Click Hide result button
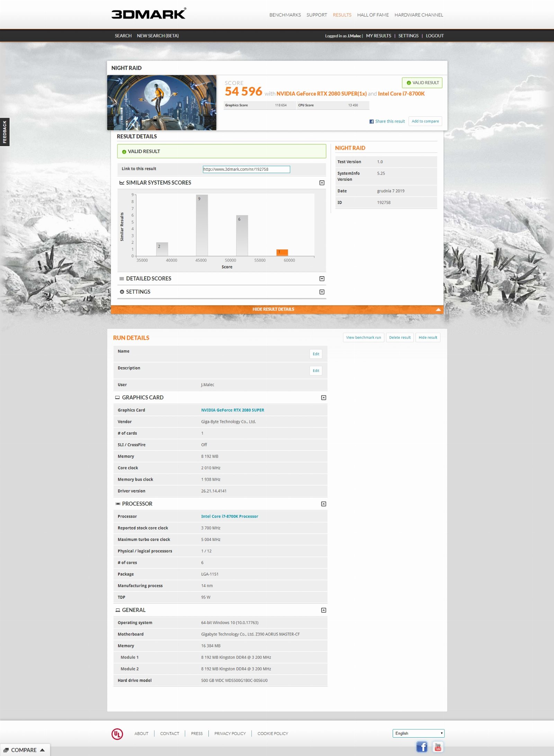The image size is (554, 756). [x=428, y=337]
